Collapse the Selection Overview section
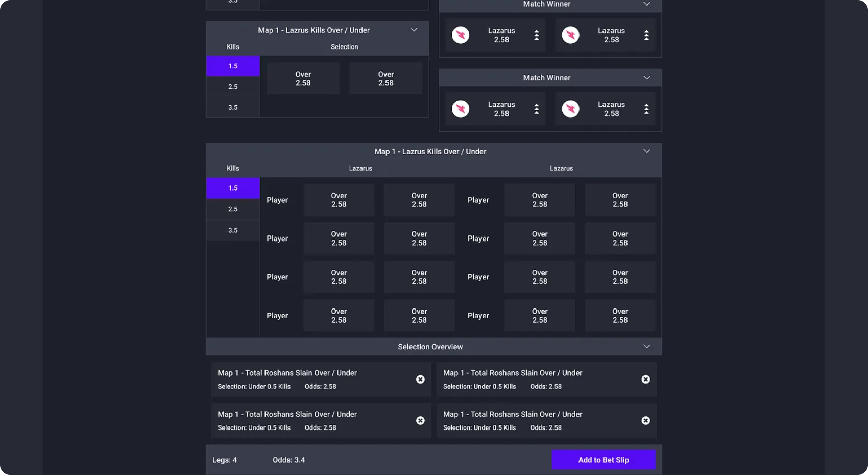Screen dimensions: 868x475 (647, 346)
